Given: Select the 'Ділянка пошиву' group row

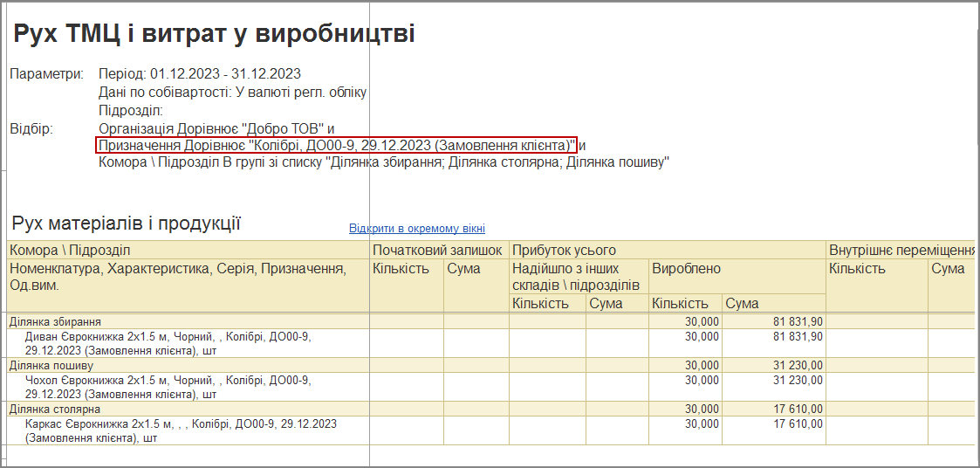Looking at the screenshot, I should [51, 365].
